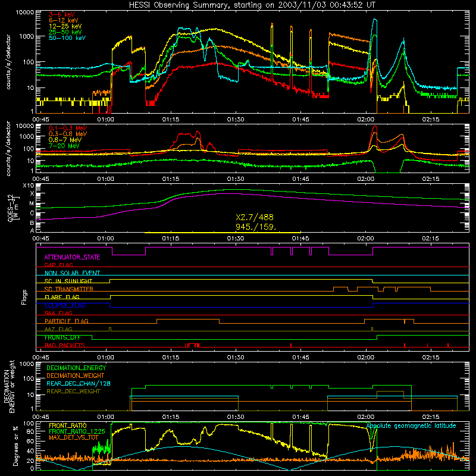Click the 02:15 tick under the Flags panel
Screen dimensions: 476x476
[x=430, y=358]
